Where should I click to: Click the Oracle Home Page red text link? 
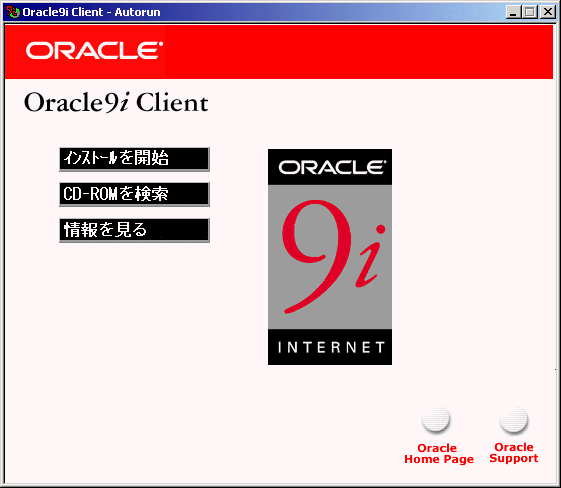pos(439,454)
